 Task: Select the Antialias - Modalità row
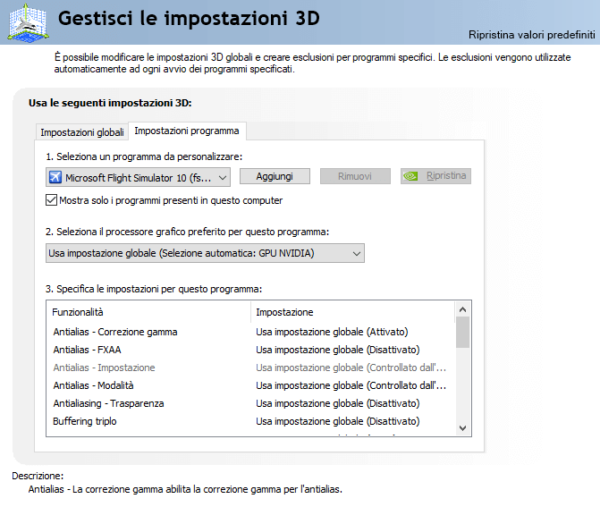point(251,385)
